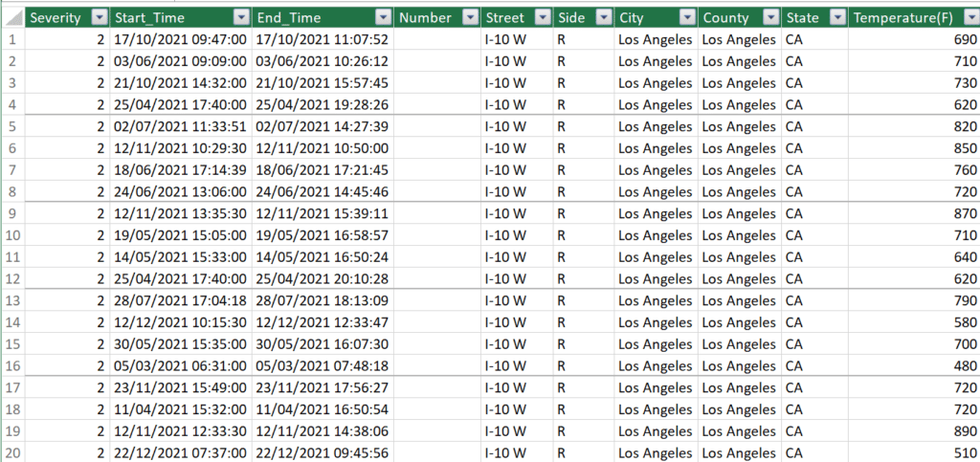This screenshot has width=980, height=462.
Task: Select start time cell 30/05/2021 15:35:00
Action: [181, 343]
